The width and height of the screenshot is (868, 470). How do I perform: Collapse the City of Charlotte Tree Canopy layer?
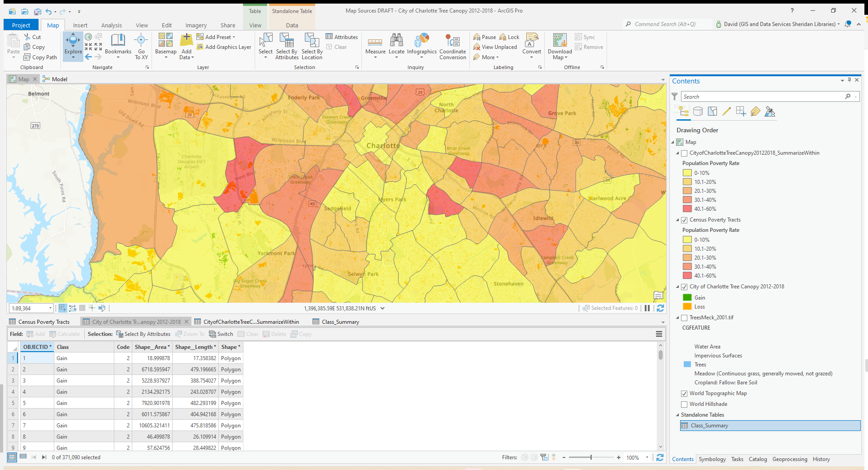(678, 287)
